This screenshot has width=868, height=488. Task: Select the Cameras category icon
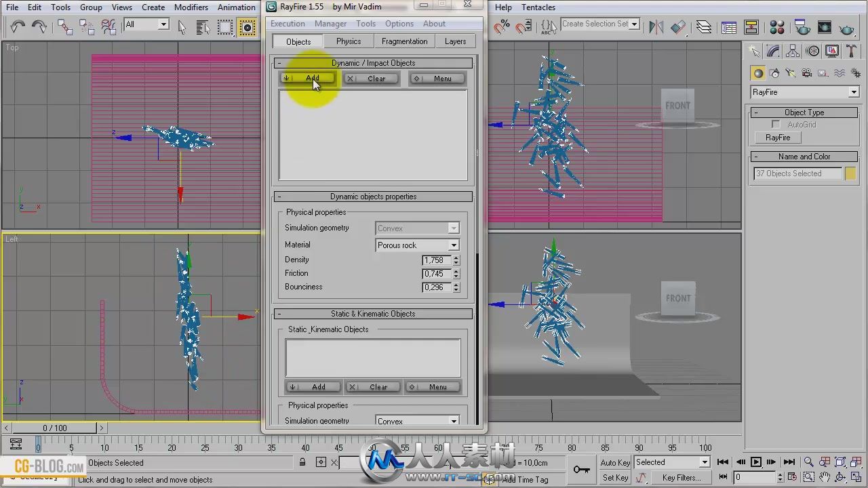click(x=807, y=73)
